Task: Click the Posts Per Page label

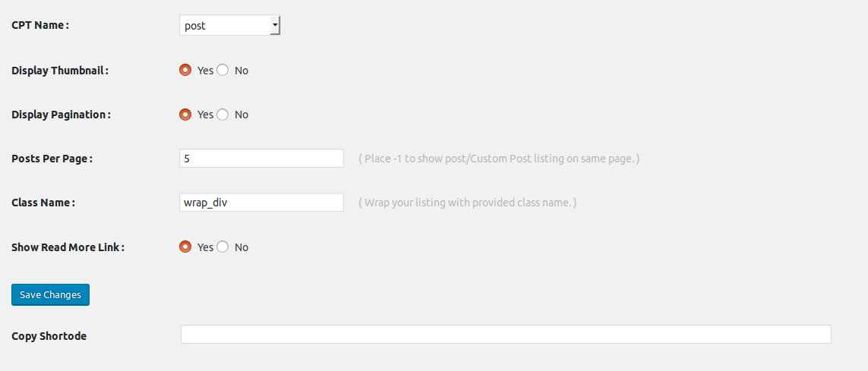Action: 52,159
